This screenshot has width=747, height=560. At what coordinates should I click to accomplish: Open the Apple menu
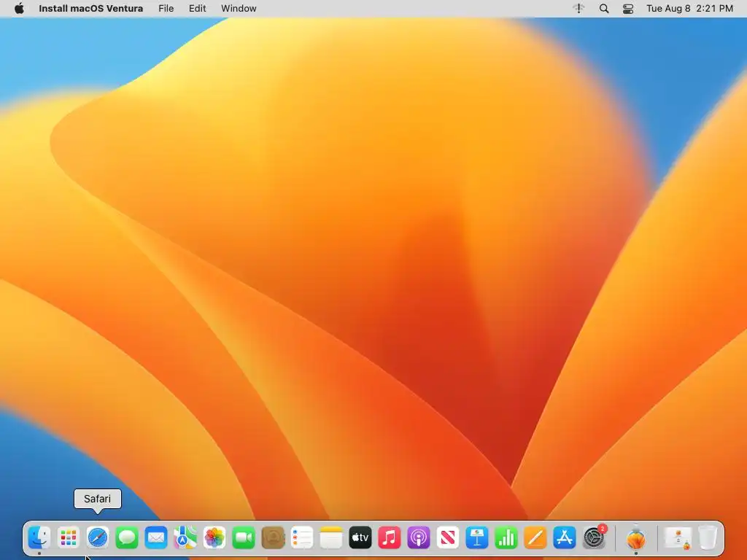pyautogui.click(x=19, y=9)
